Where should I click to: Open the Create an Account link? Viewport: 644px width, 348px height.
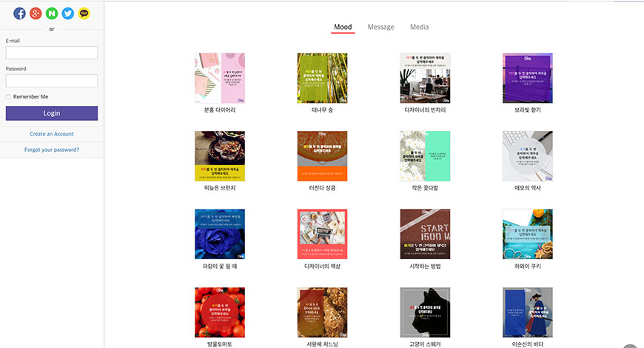pyautogui.click(x=52, y=134)
